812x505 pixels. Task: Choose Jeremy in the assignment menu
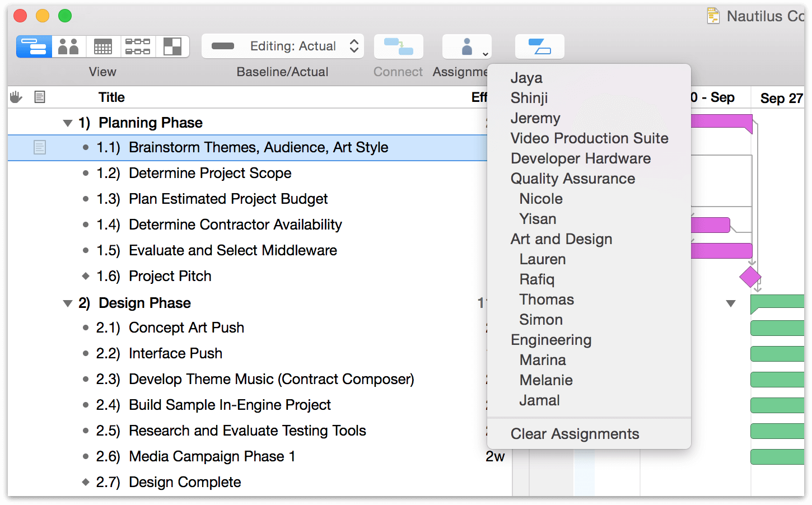[x=589, y=118]
